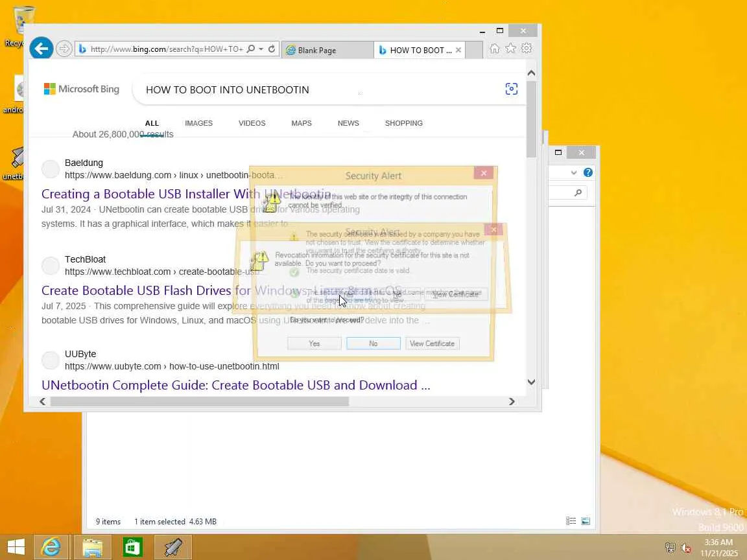Maximize the File Explorer window
The height and width of the screenshot is (560, 747).
tap(558, 152)
